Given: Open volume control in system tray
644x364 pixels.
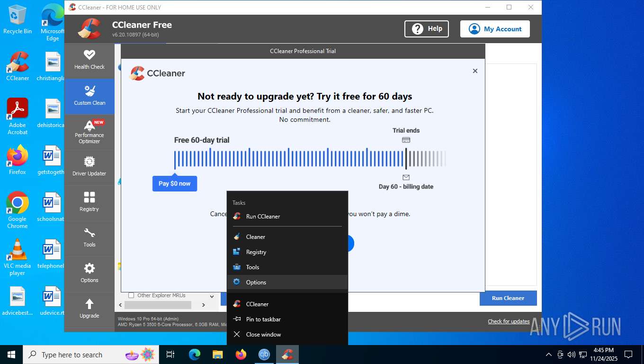Looking at the screenshot, I should [x=572, y=355].
